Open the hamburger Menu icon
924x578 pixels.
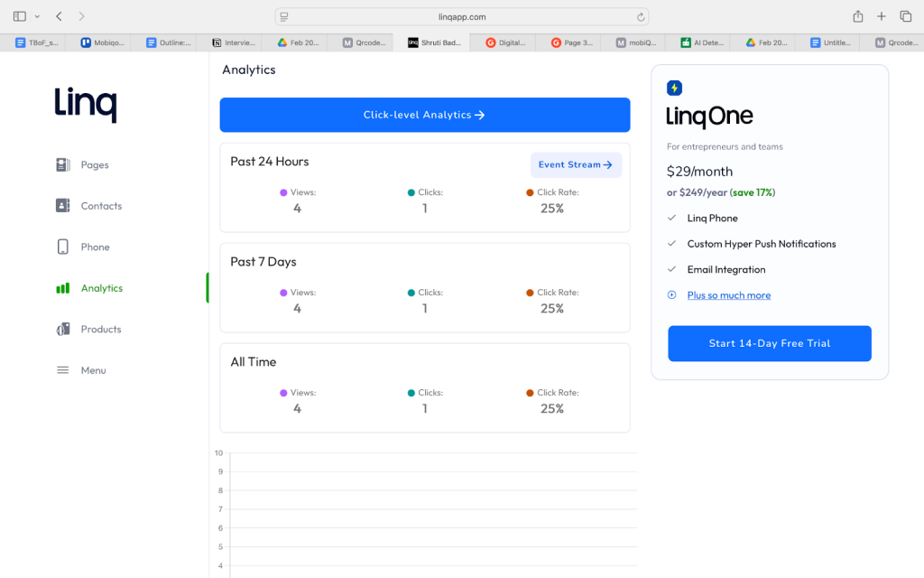pos(62,370)
